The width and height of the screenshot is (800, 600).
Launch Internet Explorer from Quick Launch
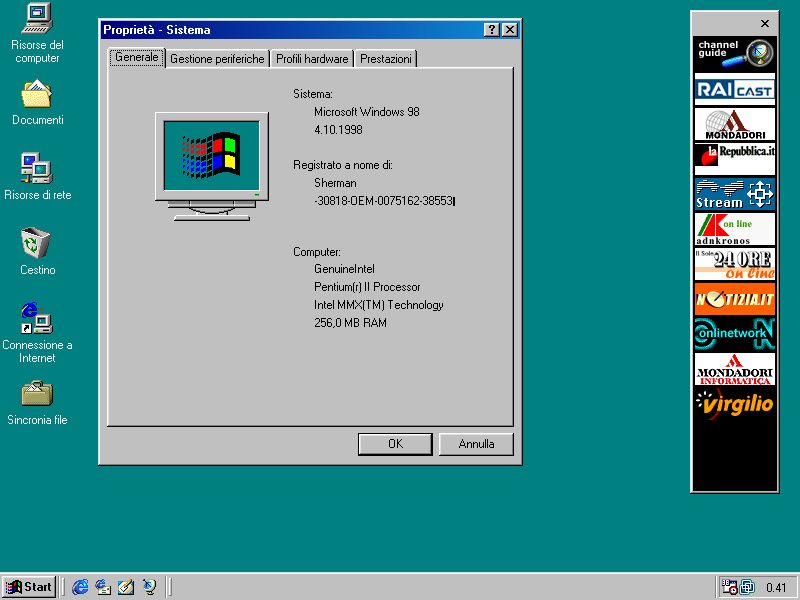click(80, 587)
